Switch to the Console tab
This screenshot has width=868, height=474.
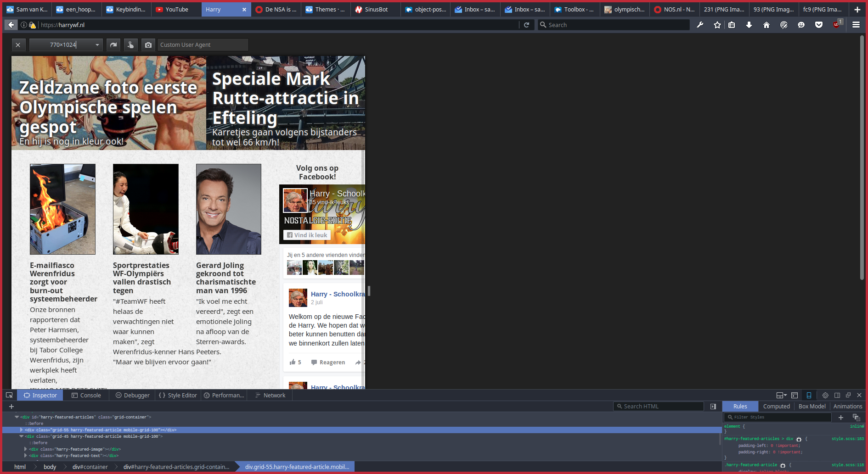[x=86, y=395]
